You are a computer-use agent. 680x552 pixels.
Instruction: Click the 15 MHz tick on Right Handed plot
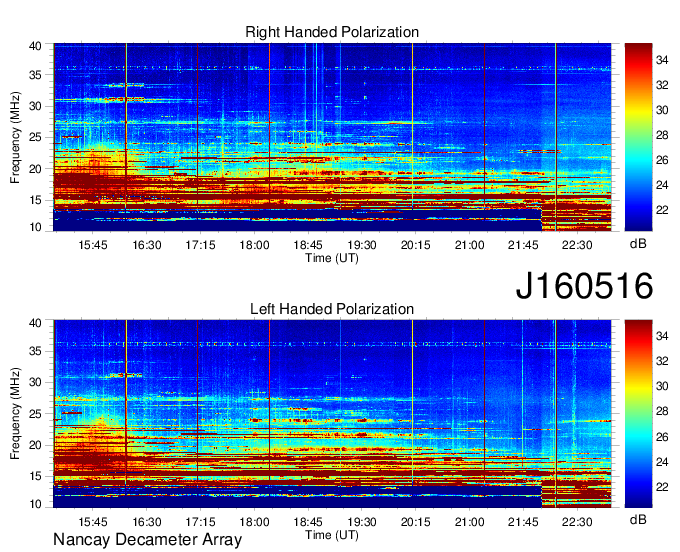point(36,200)
